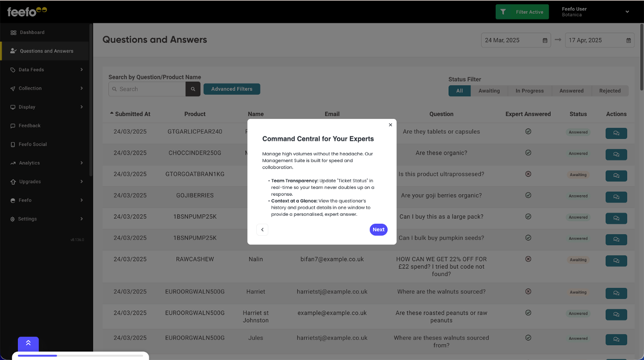Go back with the popup's left arrow
Image resolution: width=644 pixels, height=360 pixels.
click(x=262, y=229)
